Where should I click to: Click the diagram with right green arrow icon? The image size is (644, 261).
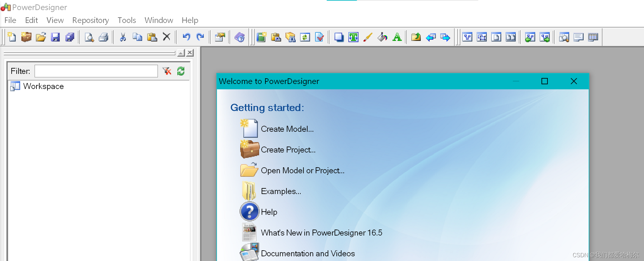pyautogui.click(x=545, y=37)
